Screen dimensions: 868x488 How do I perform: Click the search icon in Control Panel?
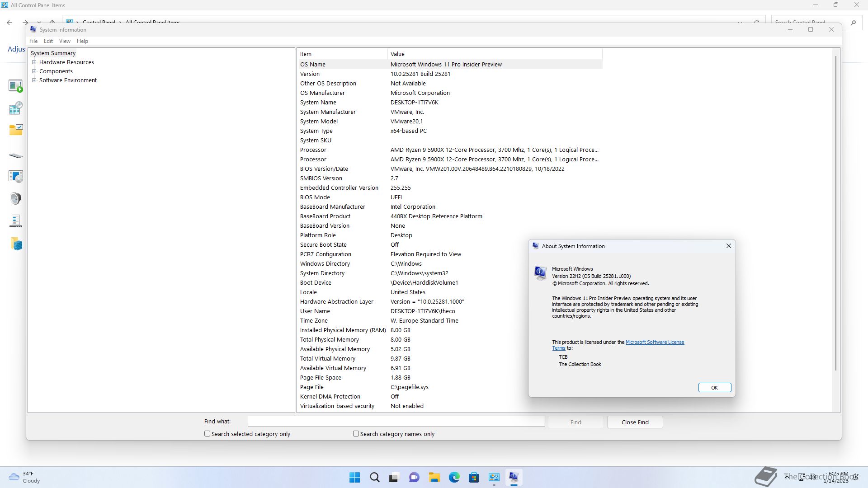click(853, 22)
